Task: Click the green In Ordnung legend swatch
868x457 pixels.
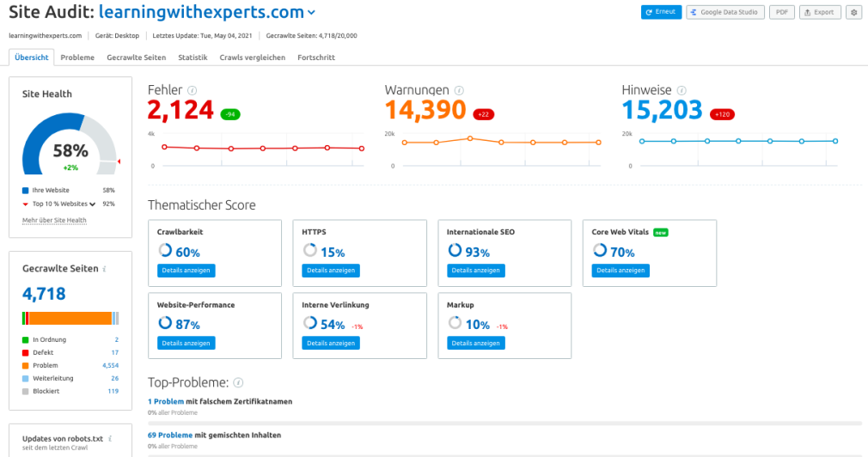Action: point(26,339)
